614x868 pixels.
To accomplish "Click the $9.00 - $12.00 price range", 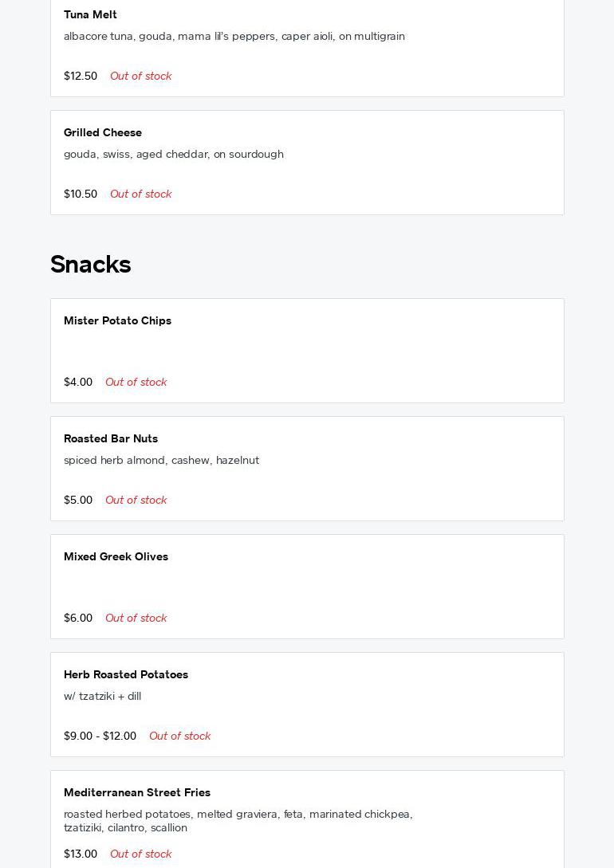I will point(100,736).
